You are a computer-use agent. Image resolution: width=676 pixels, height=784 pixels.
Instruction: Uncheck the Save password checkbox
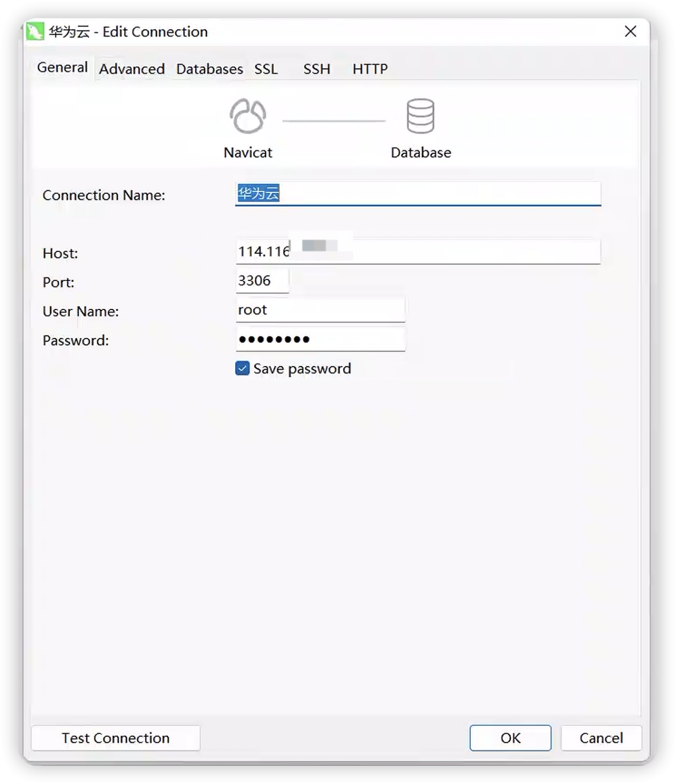(242, 368)
